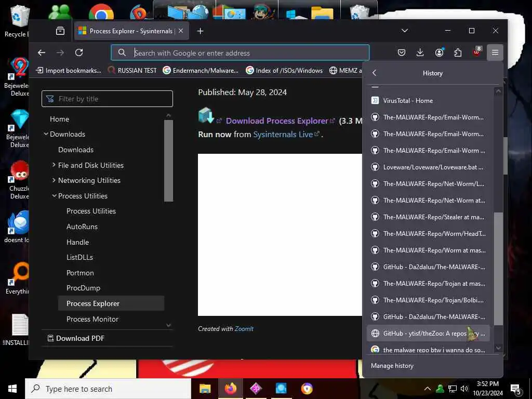This screenshot has width=532, height=399.
Task: Go back from History panel
Action: [374, 73]
